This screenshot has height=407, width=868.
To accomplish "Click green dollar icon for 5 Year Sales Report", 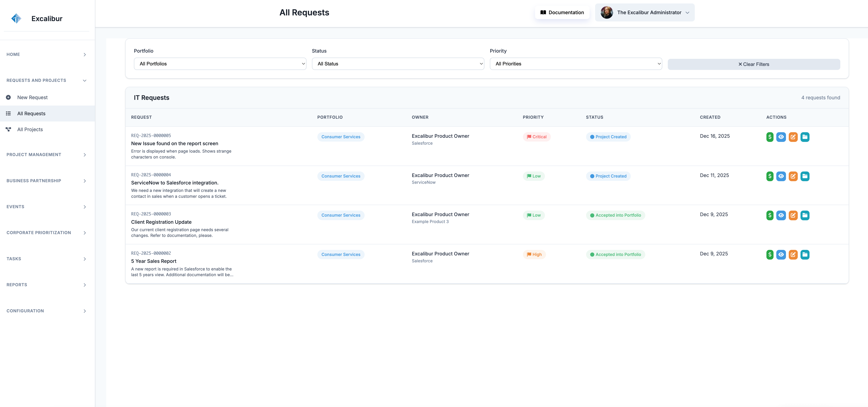I will pyautogui.click(x=770, y=255).
